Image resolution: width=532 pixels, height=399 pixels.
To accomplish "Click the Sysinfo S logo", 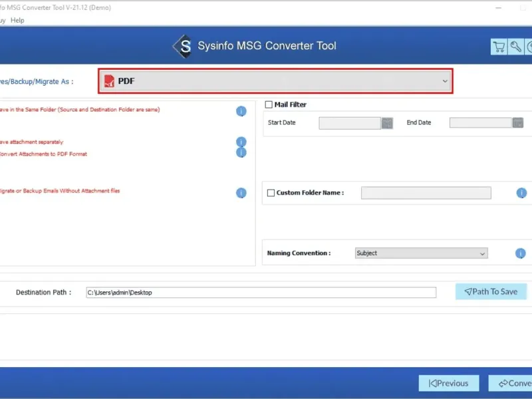I will [x=182, y=46].
